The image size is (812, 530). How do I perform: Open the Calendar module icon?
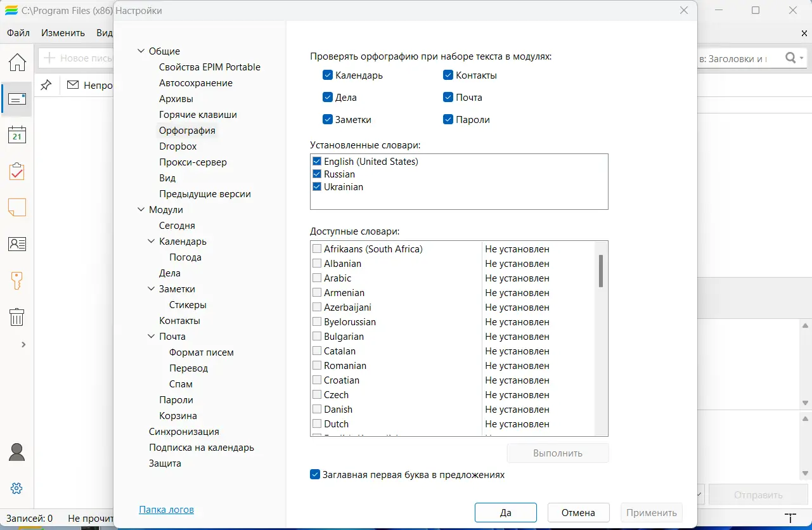tap(17, 135)
